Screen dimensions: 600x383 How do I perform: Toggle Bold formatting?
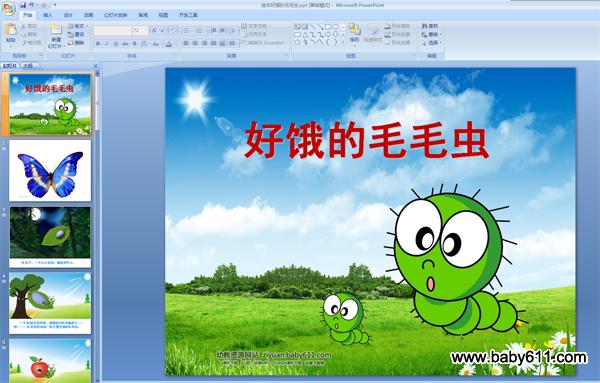click(98, 44)
